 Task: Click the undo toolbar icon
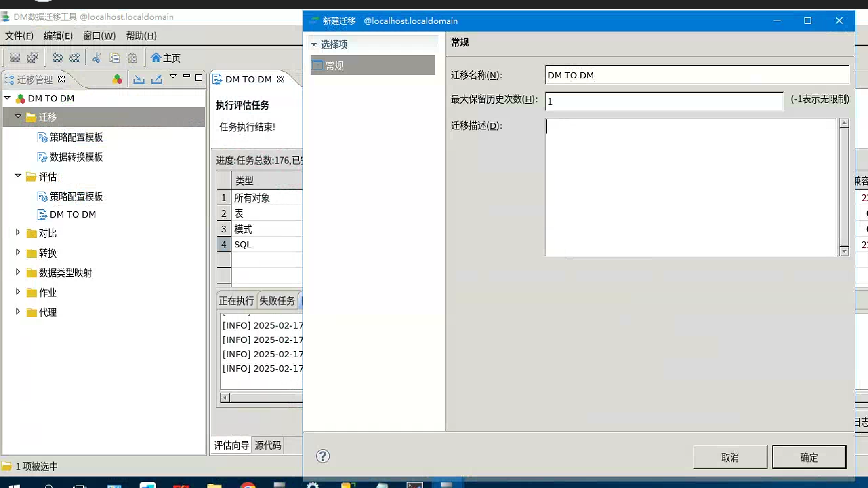pos(57,58)
